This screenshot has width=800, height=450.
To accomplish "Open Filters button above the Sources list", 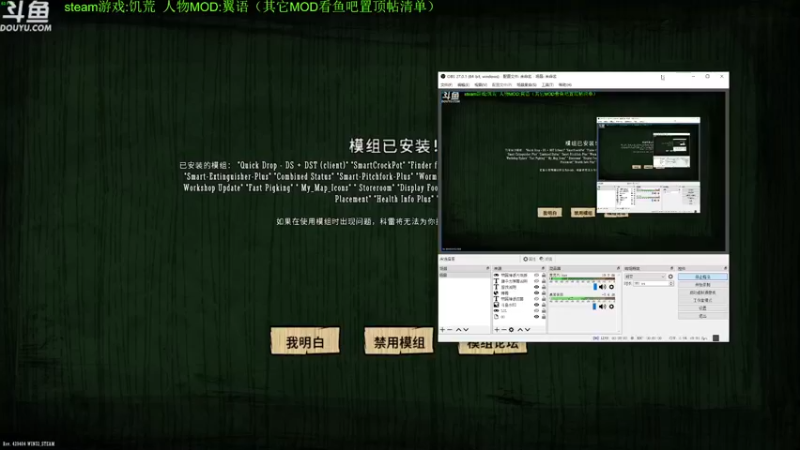I will click(x=546, y=259).
